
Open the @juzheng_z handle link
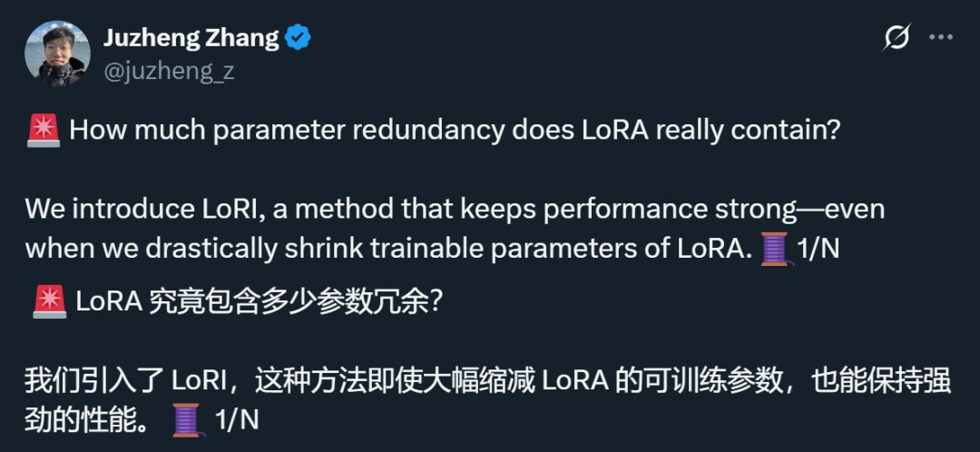click(169, 72)
